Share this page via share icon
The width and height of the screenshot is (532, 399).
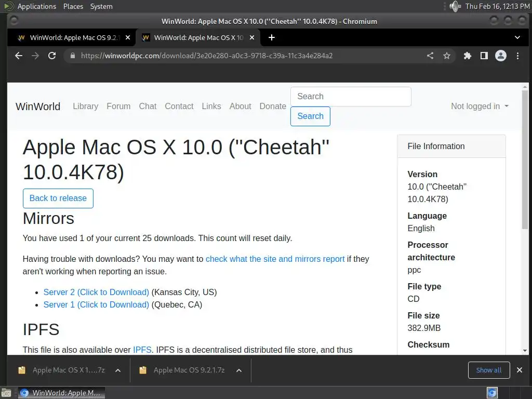pyautogui.click(x=430, y=56)
